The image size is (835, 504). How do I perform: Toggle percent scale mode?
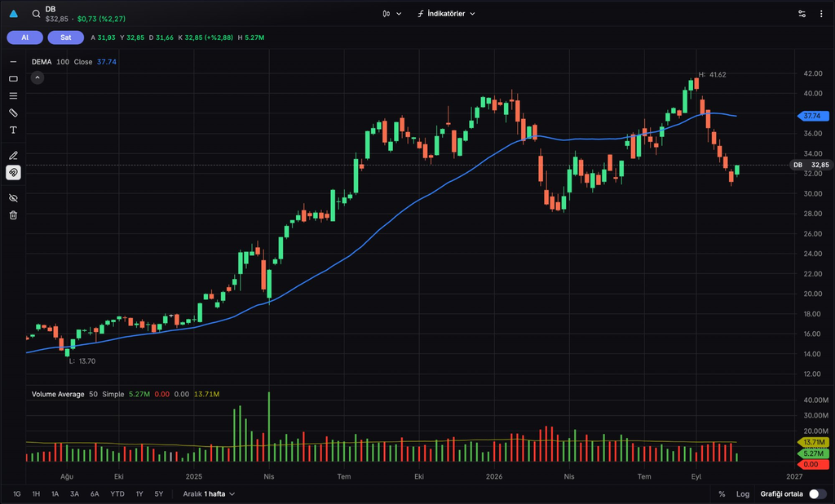pos(722,494)
